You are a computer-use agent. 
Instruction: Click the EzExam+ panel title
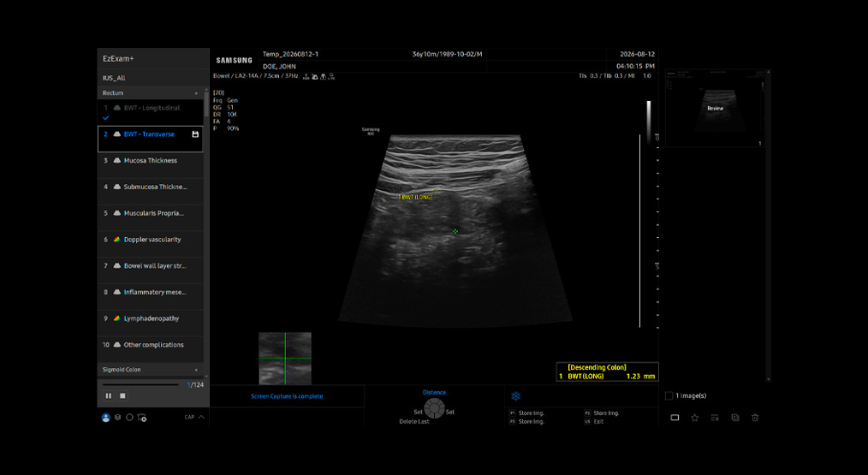tap(118, 59)
